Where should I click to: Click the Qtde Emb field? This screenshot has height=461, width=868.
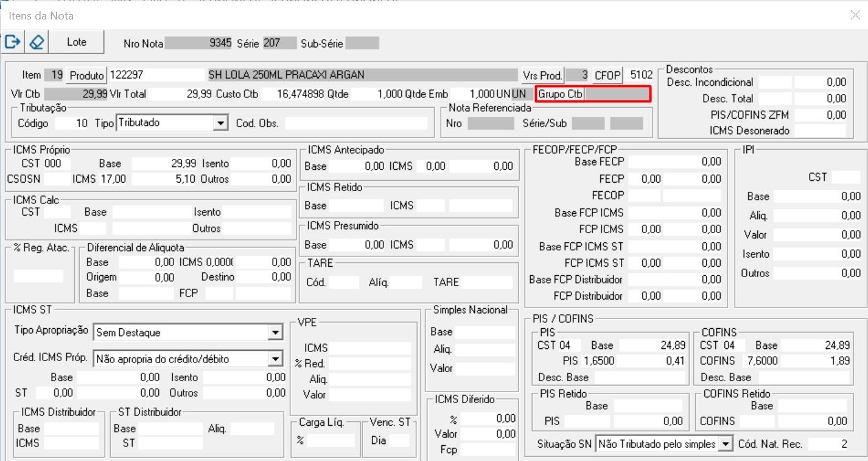tap(472, 94)
